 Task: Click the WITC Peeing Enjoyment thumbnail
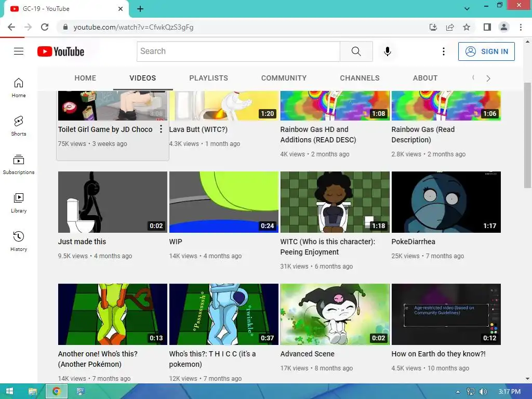(x=335, y=202)
